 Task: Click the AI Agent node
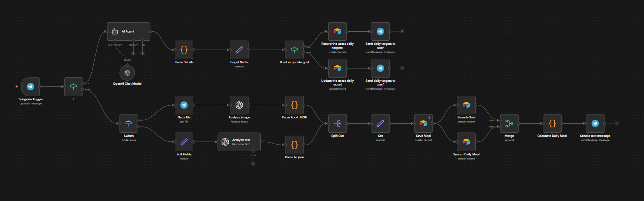[x=129, y=31]
